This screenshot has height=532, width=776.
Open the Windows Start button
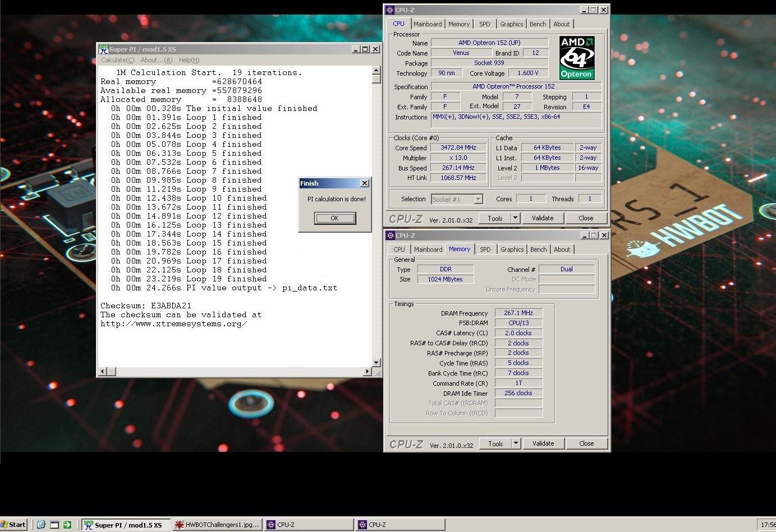point(13,525)
